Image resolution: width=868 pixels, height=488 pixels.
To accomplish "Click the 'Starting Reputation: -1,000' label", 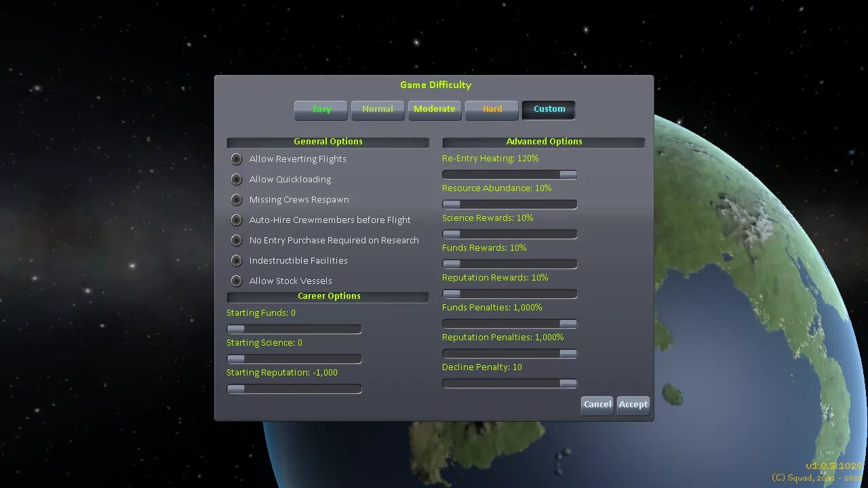I will [282, 373].
